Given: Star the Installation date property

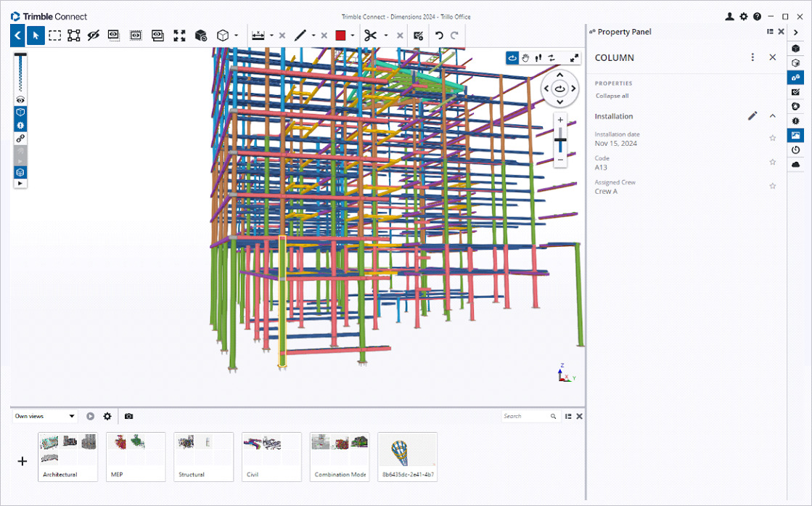Looking at the screenshot, I should tap(773, 138).
